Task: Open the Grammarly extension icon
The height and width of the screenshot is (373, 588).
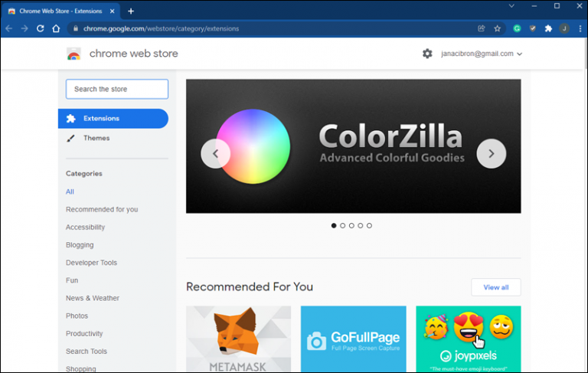Action: (517, 28)
